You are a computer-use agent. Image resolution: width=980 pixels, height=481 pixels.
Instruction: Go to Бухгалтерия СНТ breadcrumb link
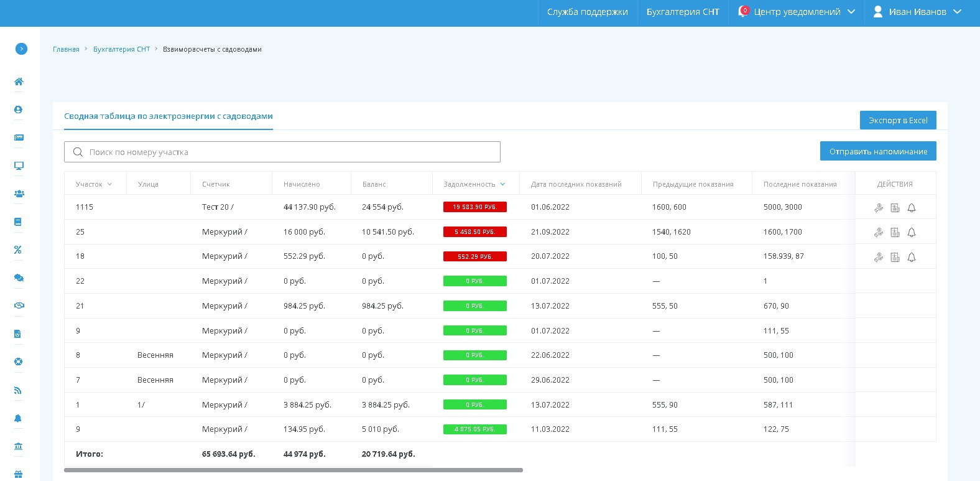pyautogui.click(x=121, y=49)
